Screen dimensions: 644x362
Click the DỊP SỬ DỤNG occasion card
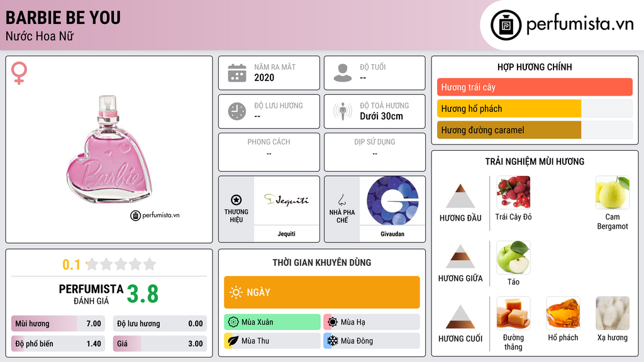click(375, 152)
